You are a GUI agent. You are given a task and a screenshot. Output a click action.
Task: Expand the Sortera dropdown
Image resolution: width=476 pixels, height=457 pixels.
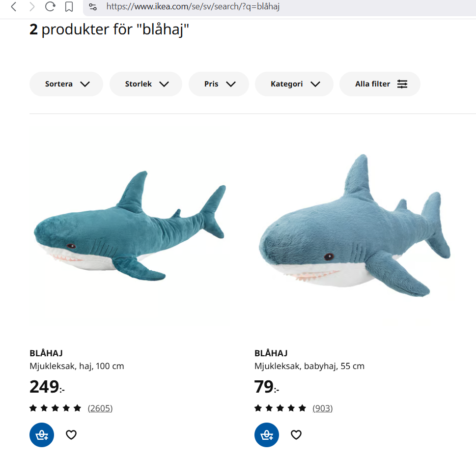point(66,84)
